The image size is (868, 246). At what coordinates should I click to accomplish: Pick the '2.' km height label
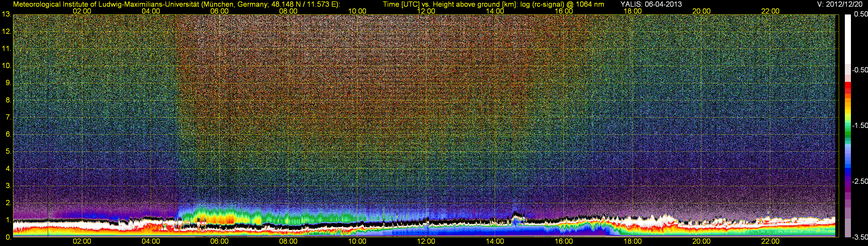(x=8, y=203)
